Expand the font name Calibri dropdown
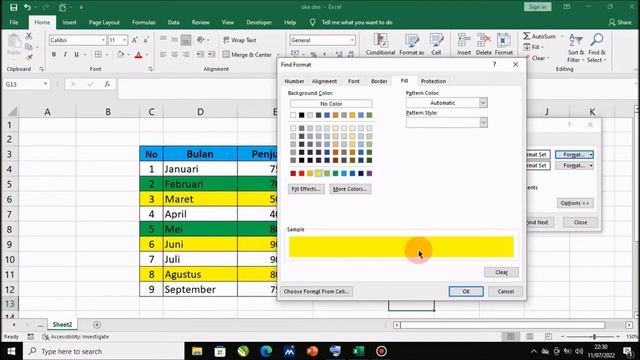This screenshot has width=640, height=360. (103, 40)
